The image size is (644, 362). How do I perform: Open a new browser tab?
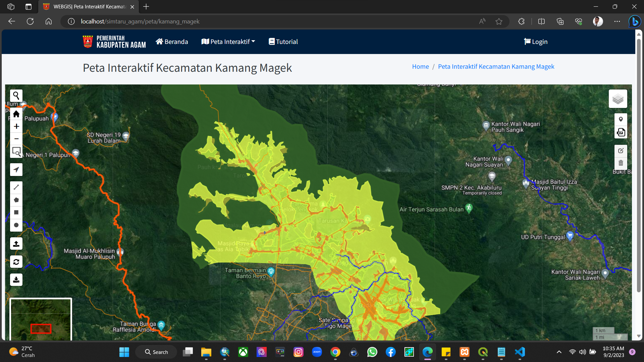[x=146, y=6]
